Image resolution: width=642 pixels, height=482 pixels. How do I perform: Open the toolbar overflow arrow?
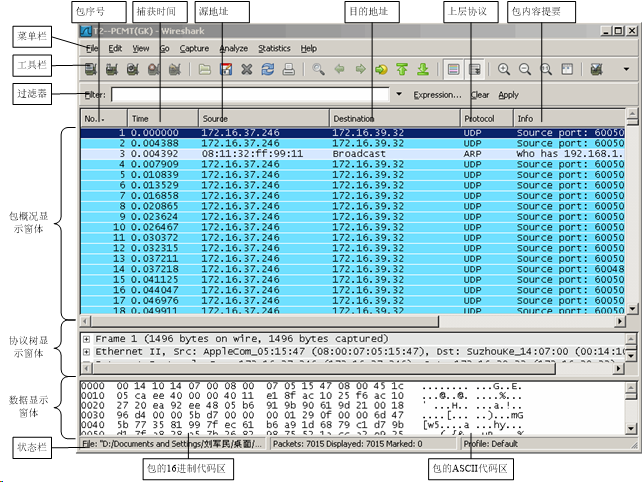626,69
